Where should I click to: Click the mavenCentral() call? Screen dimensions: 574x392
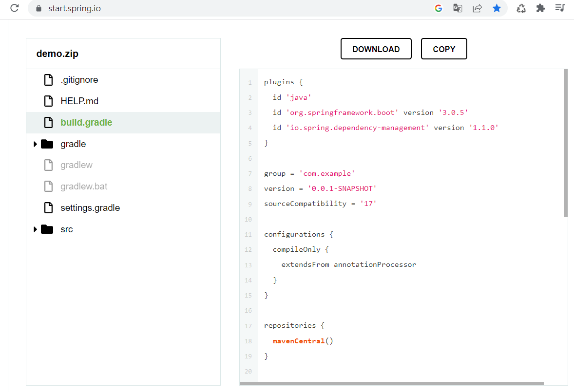[x=303, y=341]
